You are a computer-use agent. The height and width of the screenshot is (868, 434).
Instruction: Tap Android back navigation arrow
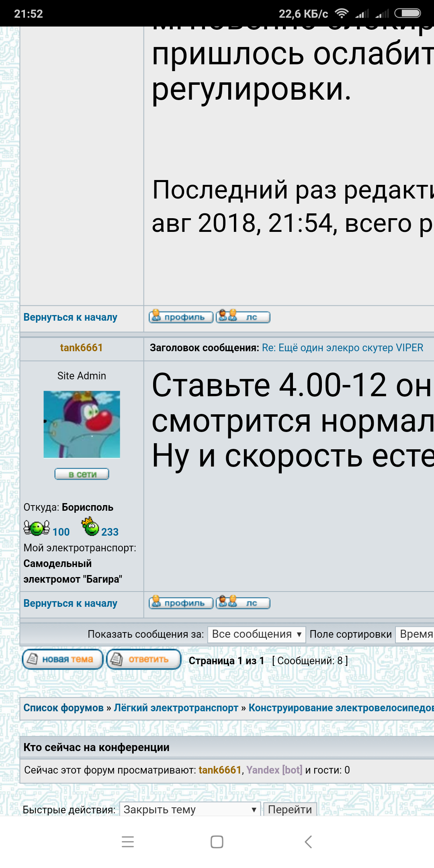pyautogui.click(x=308, y=842)
